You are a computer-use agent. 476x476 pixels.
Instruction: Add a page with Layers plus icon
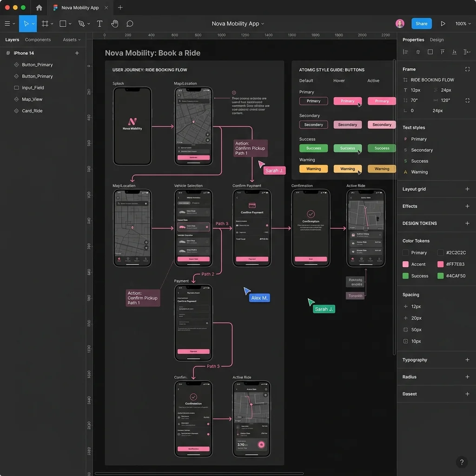77,53
